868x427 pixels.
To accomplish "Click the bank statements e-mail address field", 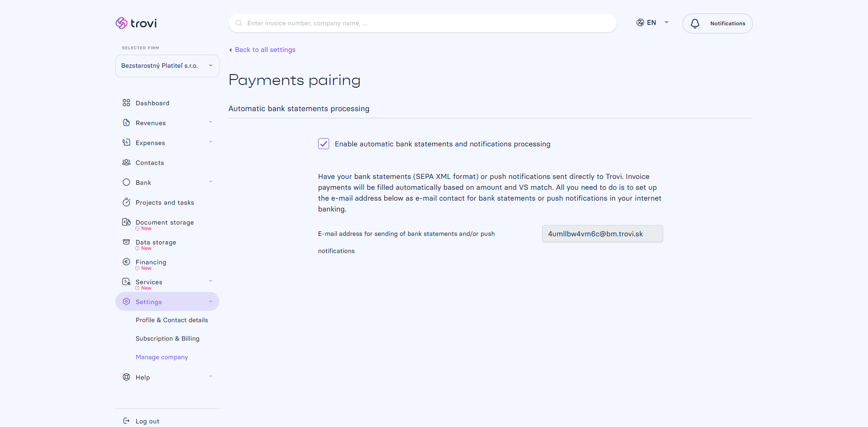I will pyautogui.click(x=602, y=234).
